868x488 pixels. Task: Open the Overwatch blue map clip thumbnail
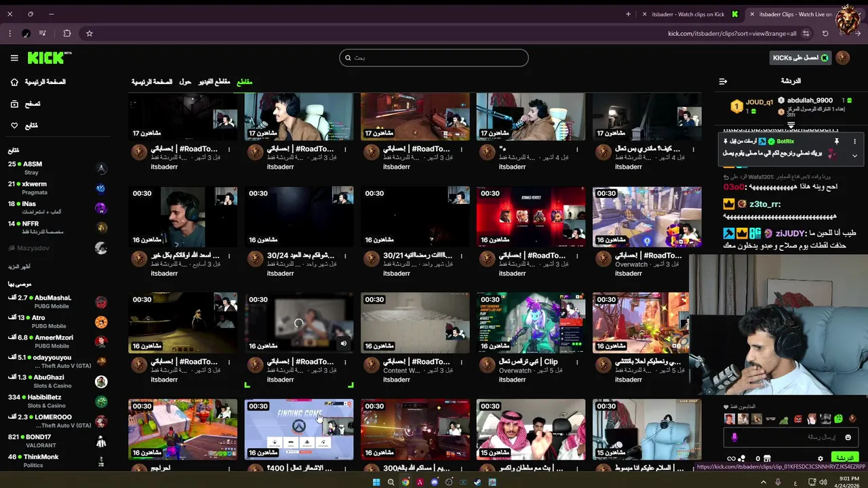[x=647, y=217]
